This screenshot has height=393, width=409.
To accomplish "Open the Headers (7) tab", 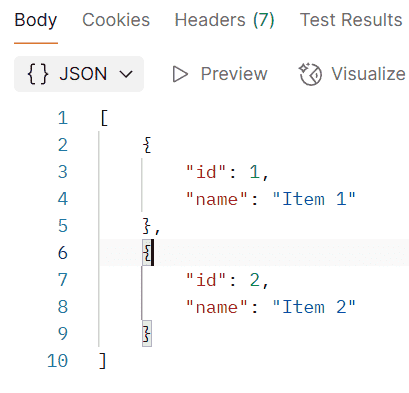I will coord(224,20).
